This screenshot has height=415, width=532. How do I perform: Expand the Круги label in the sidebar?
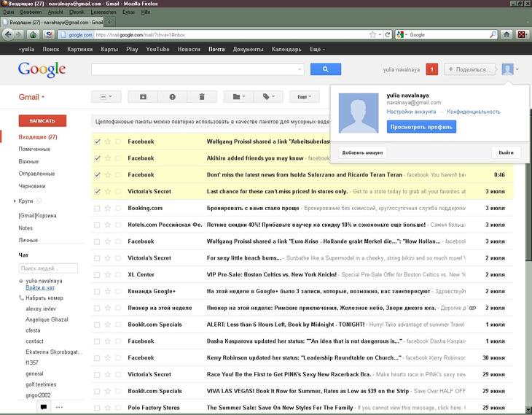click(x=15, y=201)
